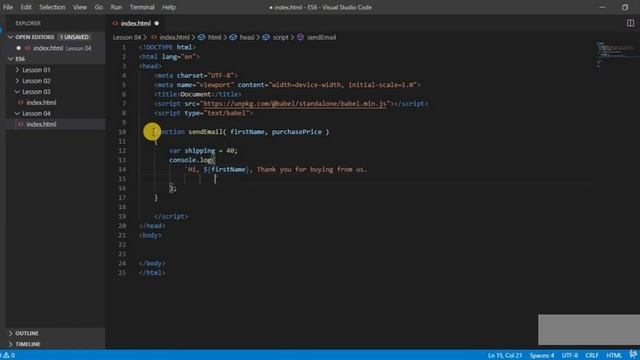Click the unsaved dot beside index.html in Open Editors
Screen dimensions: 640x360
click(x=18, y=48)
